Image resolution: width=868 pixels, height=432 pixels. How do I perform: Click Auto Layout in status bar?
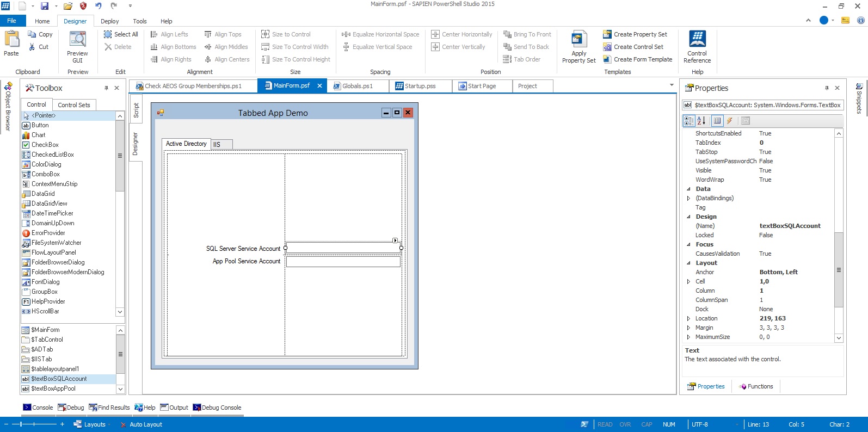point(141,424)
